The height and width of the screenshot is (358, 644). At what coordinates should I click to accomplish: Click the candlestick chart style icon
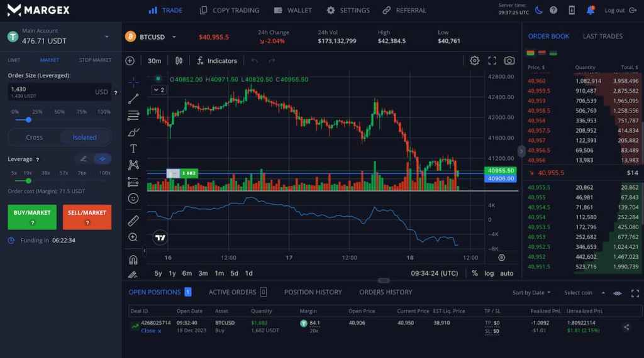click(x=179, y=61)
